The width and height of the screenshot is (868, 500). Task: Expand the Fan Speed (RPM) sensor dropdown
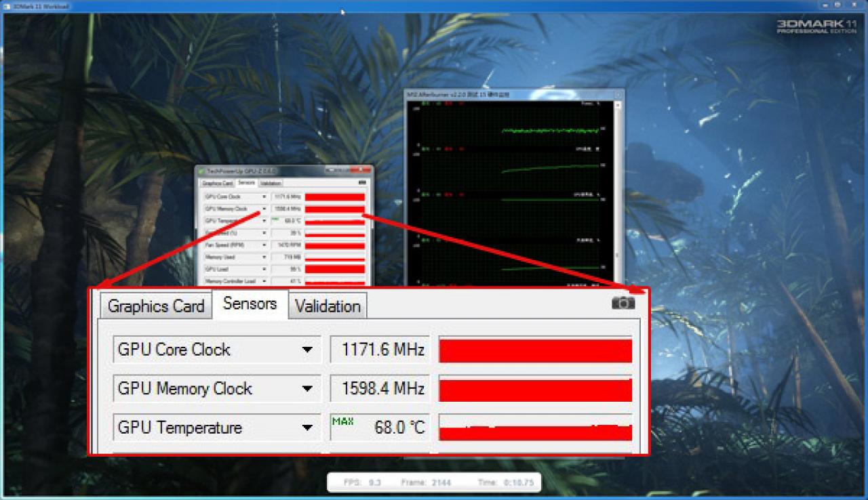coord(264,245)
